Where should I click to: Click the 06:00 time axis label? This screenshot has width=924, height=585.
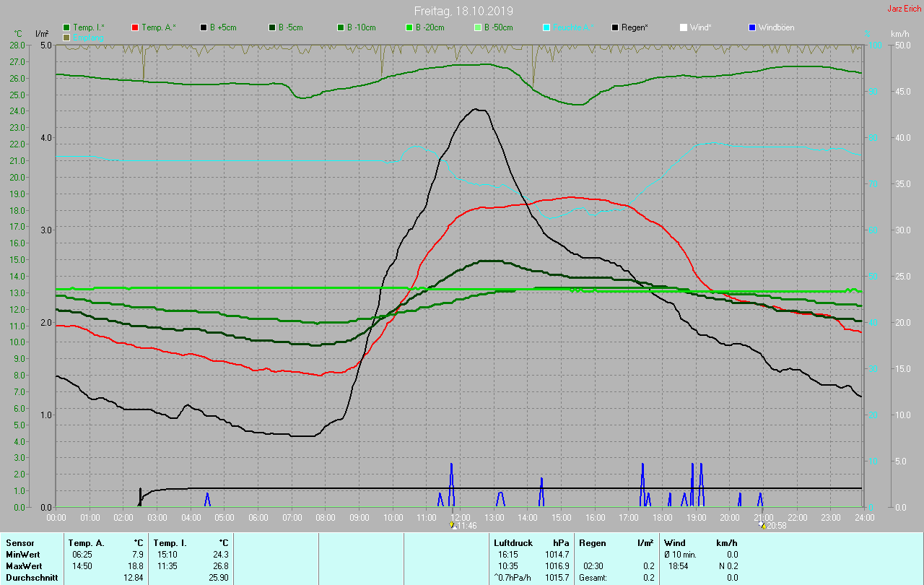(x=258, y=517)
